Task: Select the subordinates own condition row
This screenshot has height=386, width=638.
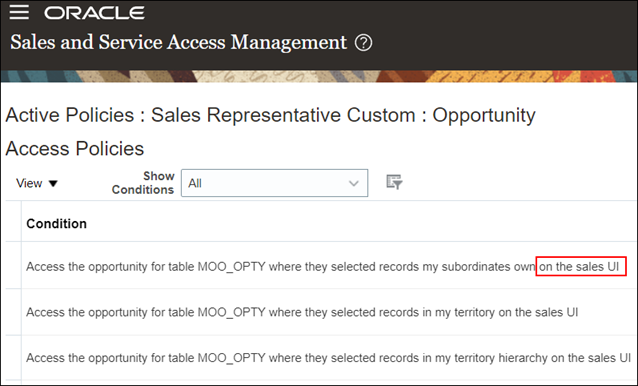Action: 323,266
